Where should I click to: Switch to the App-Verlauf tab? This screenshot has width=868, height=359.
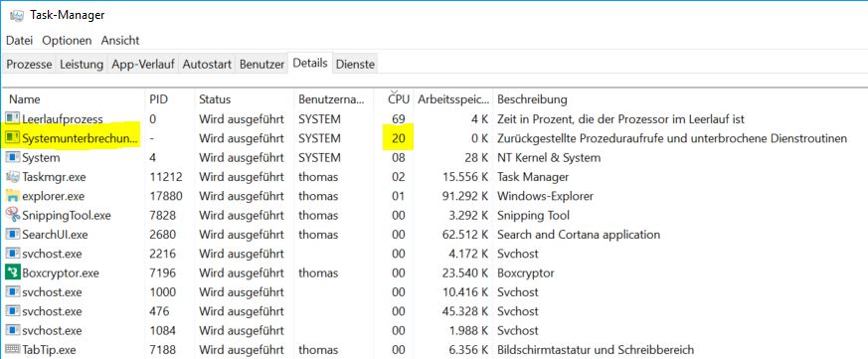click(143, 65)
